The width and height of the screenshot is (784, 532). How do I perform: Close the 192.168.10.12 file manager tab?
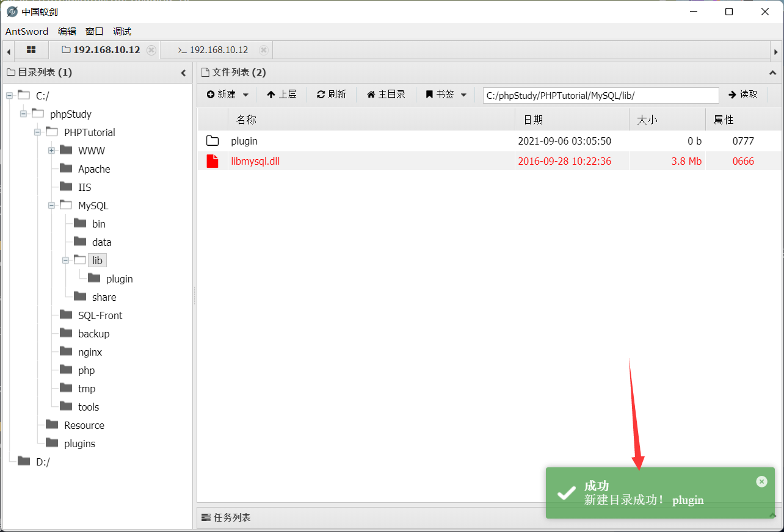coord(151,50)
